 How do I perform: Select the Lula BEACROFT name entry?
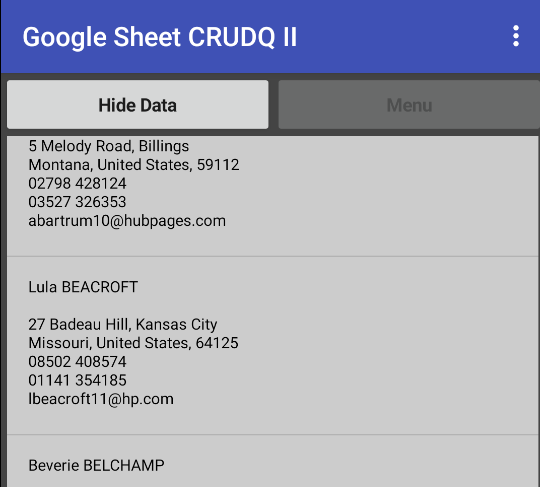click(x=83, y=287)
